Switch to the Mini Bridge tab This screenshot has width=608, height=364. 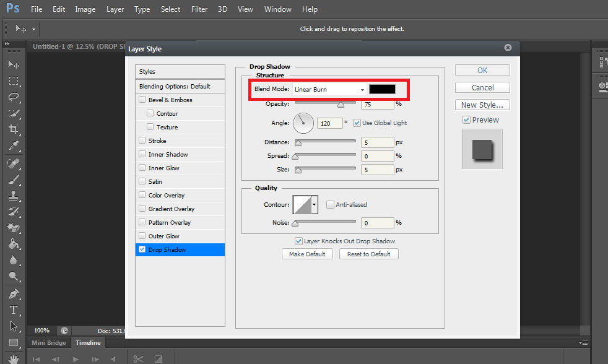49,343
